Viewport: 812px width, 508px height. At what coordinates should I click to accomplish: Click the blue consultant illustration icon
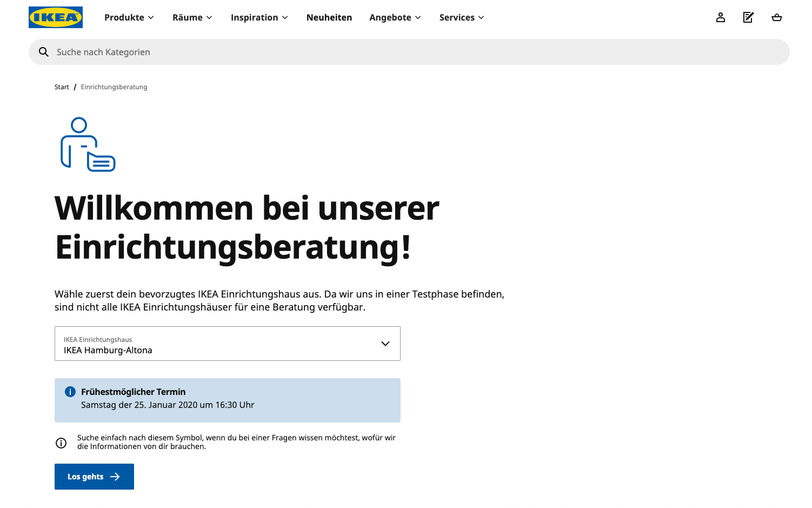pyautogui.click(x=88, y=144)
